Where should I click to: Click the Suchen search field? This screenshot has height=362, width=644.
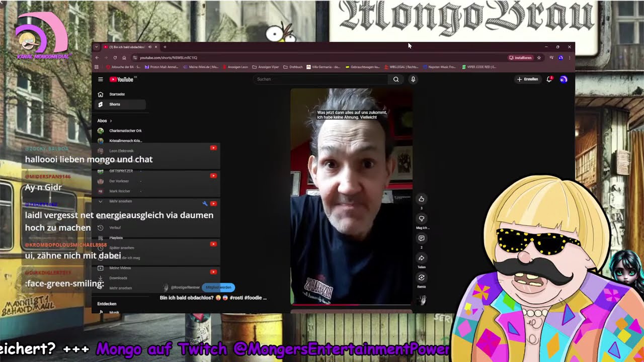pyautogui.click(x=320, y=79)
